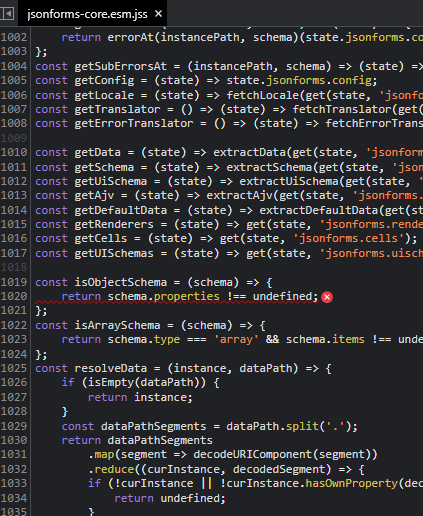Click the extractData function call

pos(250,152)
